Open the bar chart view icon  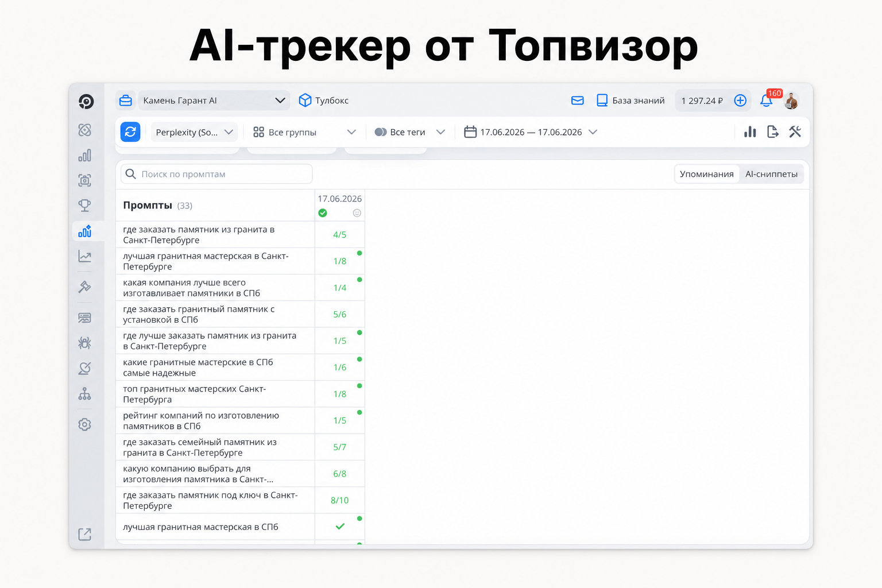750,132
